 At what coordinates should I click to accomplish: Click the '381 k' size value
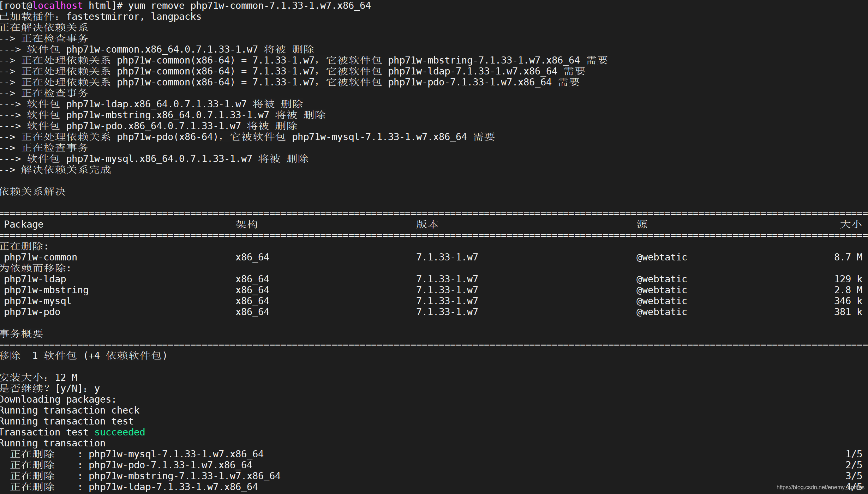point(848,312)
